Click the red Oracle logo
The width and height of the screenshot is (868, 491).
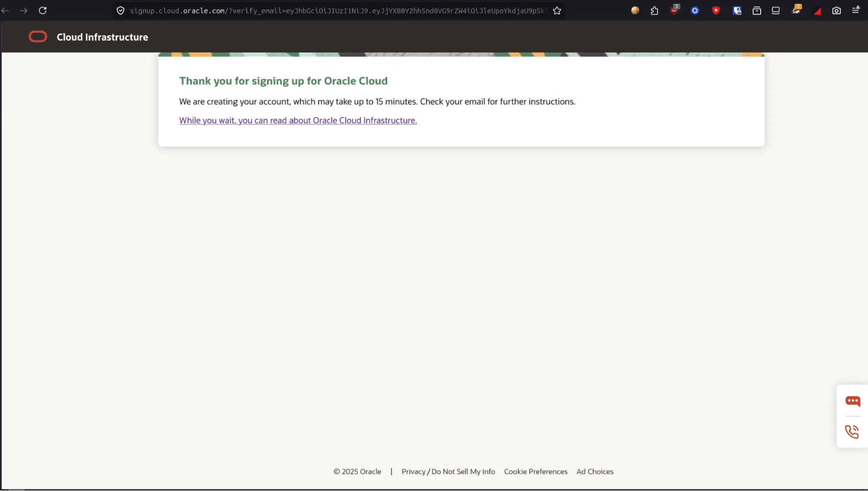click(38, 37)
